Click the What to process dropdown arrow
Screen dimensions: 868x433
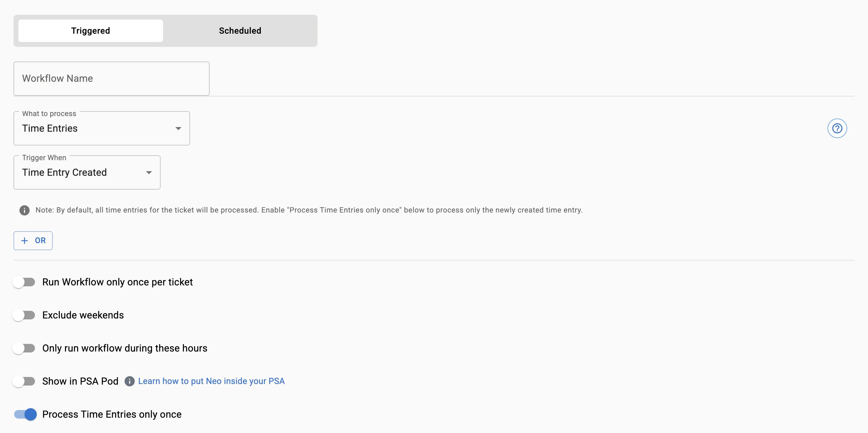(178, 128)
